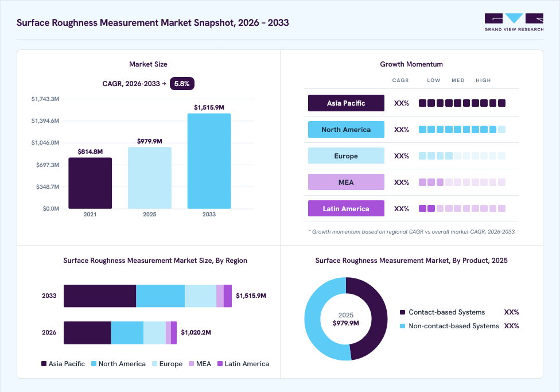Click the Europe segment of 2033 stacked bar
Image resolution: width=560 pixels, height=392 pixels.
click(200, 296)
